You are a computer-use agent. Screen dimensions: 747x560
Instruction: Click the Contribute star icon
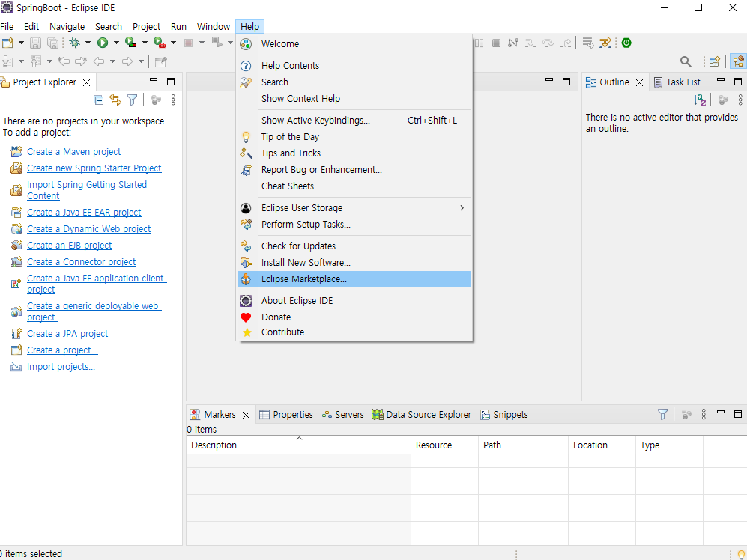pyautogui.click(x=247, y=332)
